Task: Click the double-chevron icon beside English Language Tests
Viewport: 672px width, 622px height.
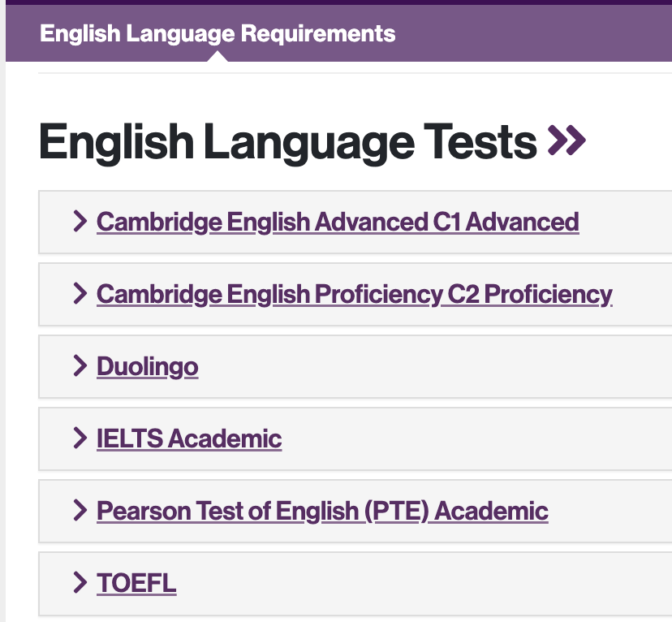Action: (x=566, y=141)
